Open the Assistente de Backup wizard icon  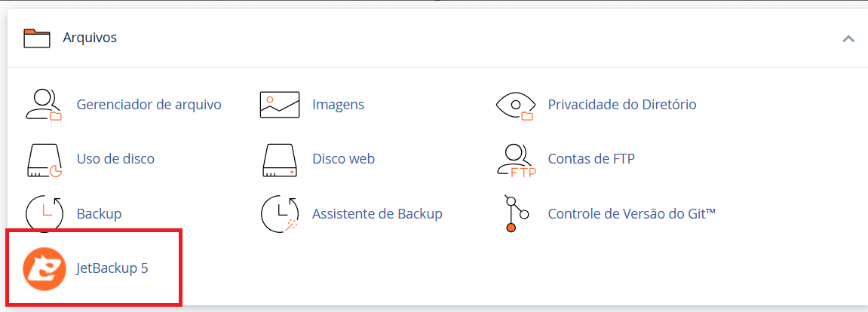coord(280,213)
